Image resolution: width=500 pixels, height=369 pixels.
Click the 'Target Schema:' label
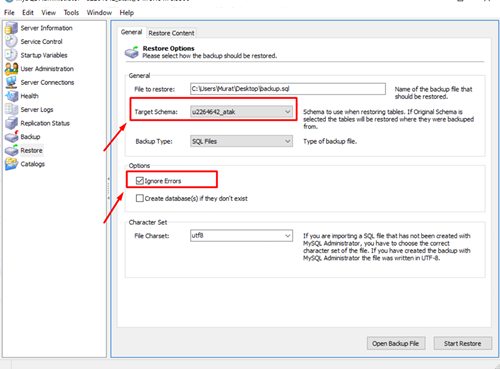[x=156, y=112]
